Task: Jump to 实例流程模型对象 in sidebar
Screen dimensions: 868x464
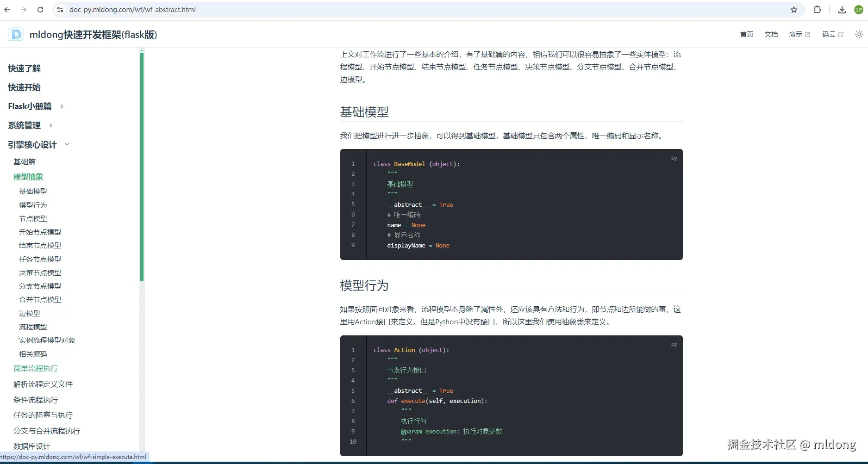Action: click(47, 340)
